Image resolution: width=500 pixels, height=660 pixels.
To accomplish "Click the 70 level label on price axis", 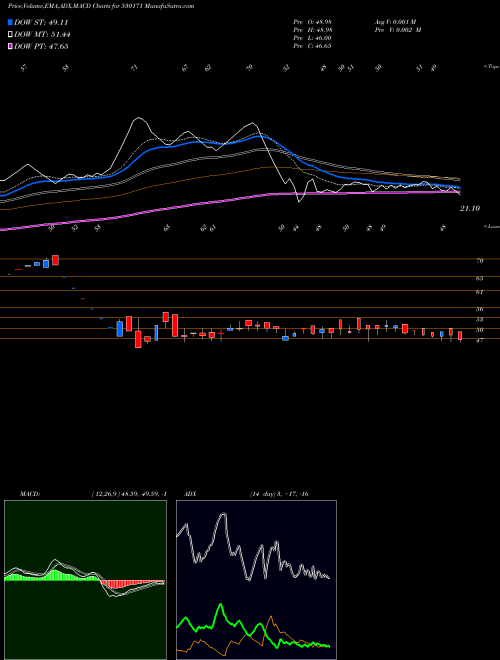I will click(x=479, y=261).
